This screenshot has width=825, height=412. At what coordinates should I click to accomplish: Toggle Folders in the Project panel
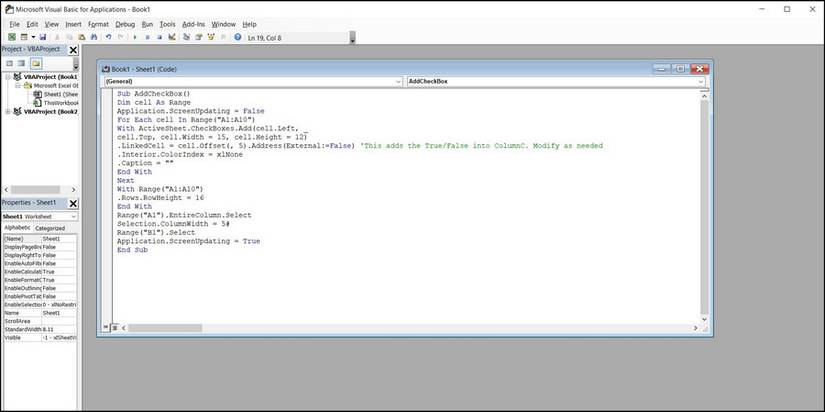coord(36,63)
